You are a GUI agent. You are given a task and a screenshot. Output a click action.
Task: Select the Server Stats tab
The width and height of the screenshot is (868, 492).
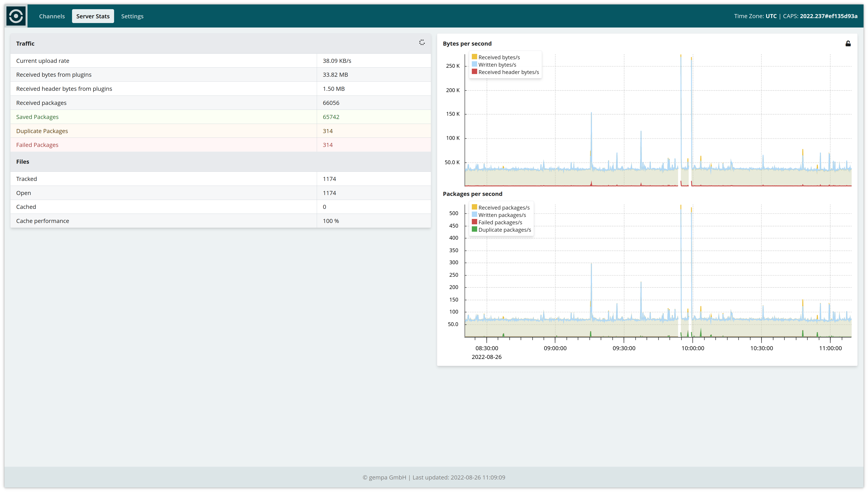(x=93, y=16)
